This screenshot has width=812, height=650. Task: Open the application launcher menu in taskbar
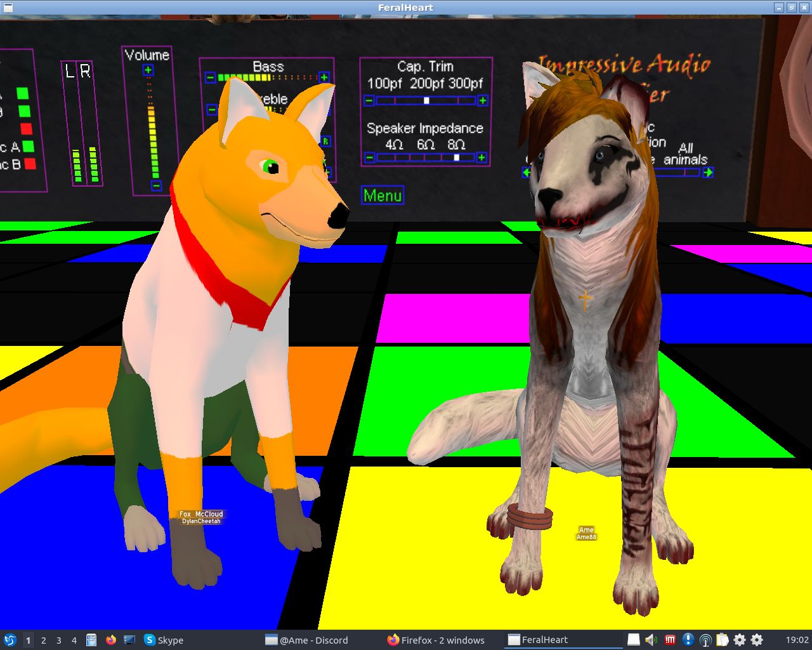click(10, 640)
